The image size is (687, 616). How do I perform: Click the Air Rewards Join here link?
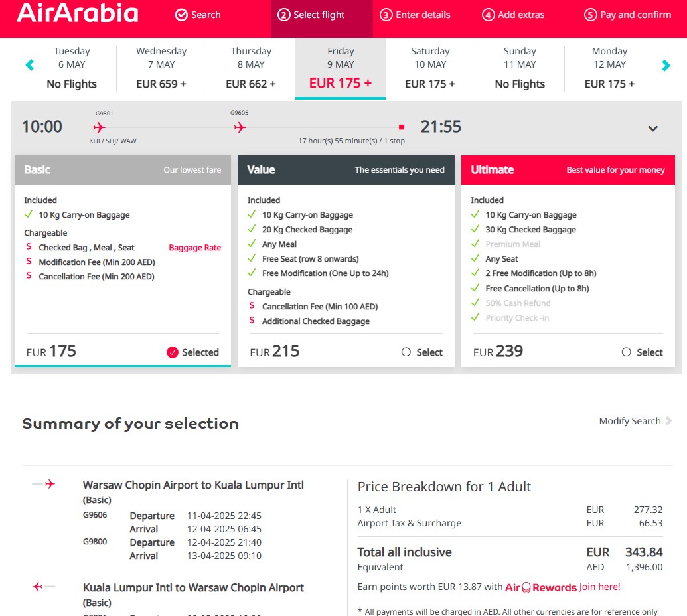coord(599,587)
